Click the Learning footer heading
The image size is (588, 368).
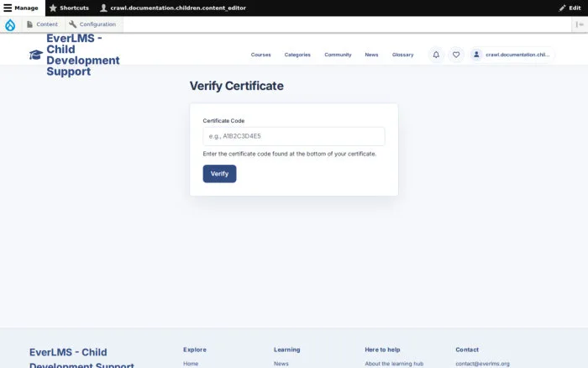[x=287, y=350]
